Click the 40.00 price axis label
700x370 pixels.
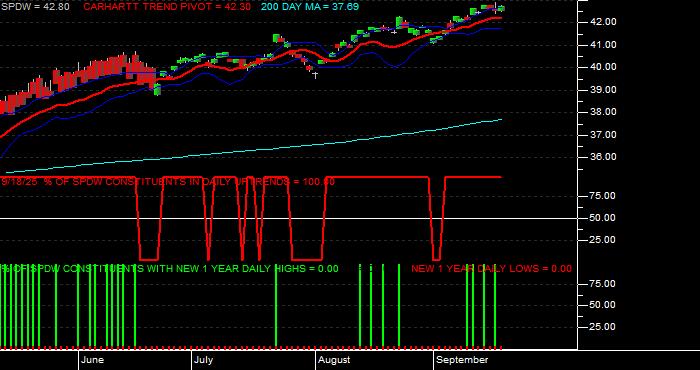click(x=604, y=67)
